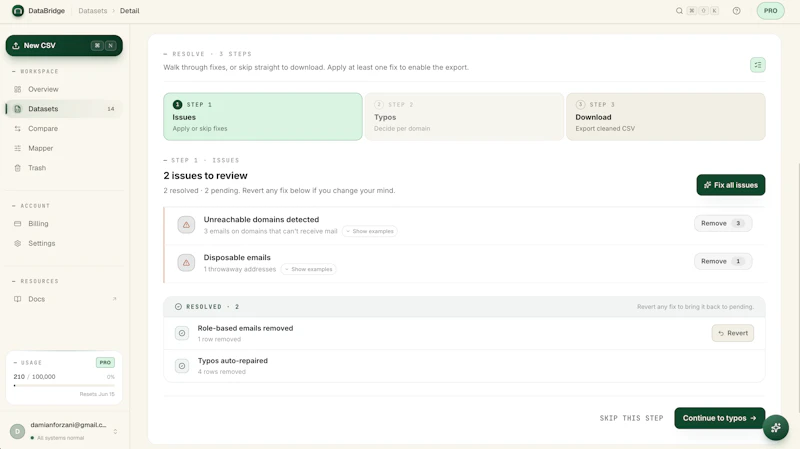Select Datasets in the sidebar

tap(64, 109)
